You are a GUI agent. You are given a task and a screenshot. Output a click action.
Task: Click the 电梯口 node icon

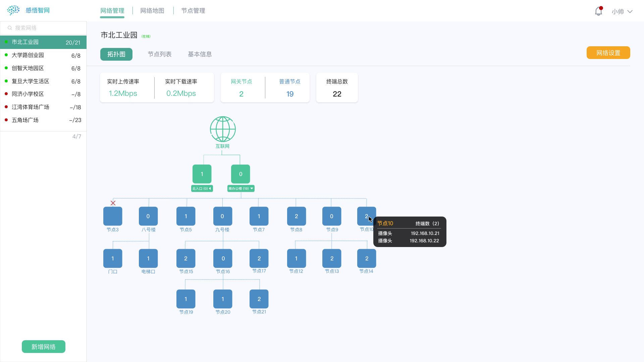coord(148,258)
